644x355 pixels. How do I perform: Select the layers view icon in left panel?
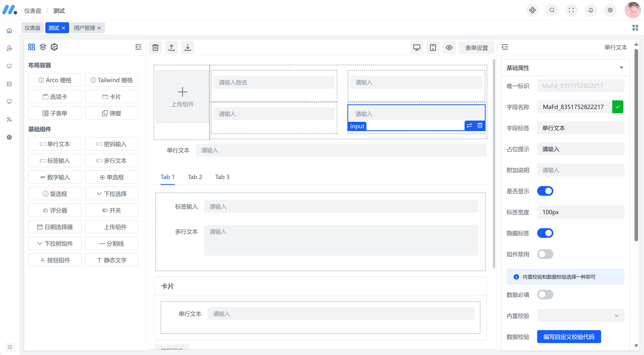click(x=43, y=47)
